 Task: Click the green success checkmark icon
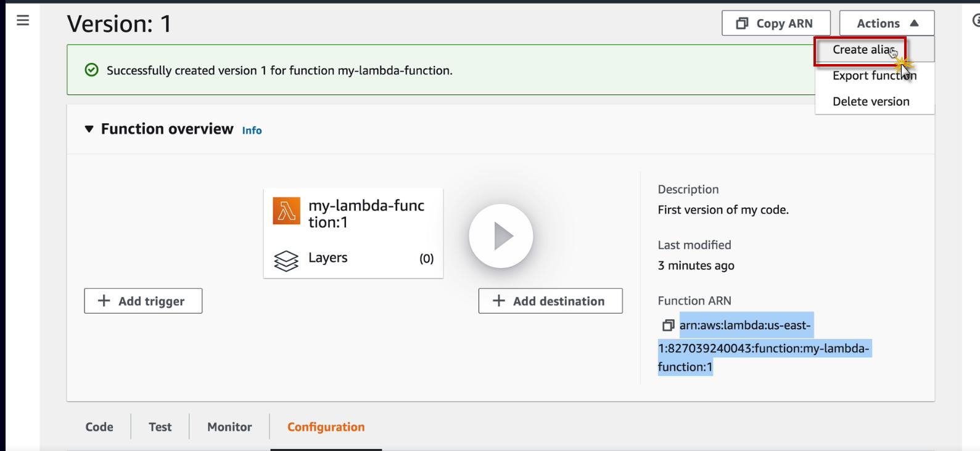(91, 70)
